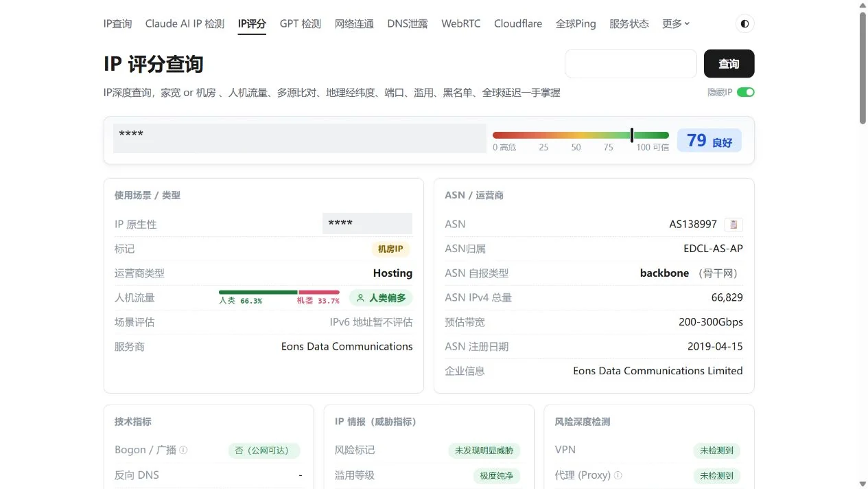Click the IP 评分查询 heading

[154, 64]
